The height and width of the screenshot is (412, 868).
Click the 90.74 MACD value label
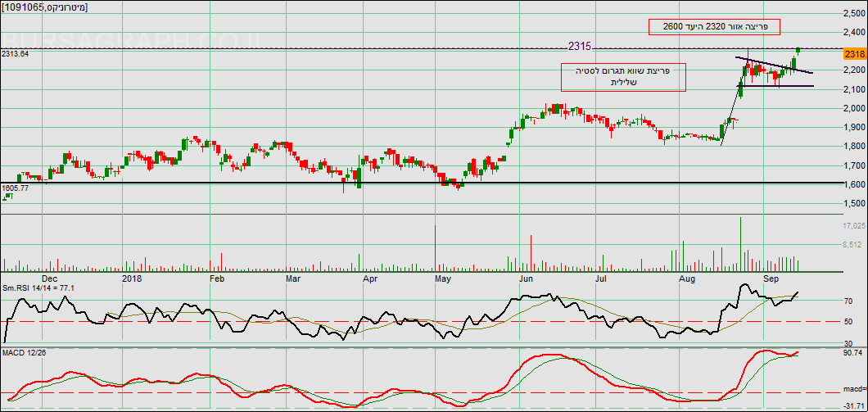click(x=855, y=353)
